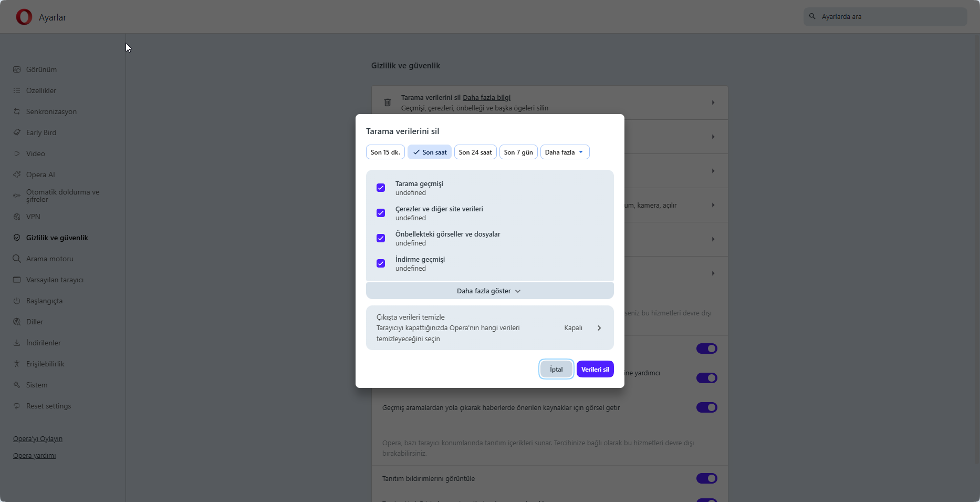Image resolution: width=980 pixels, height=502 pixels.
Task: Toggle Geçmiş aramalardan görsel getir switch
Action: pos(707,407)
